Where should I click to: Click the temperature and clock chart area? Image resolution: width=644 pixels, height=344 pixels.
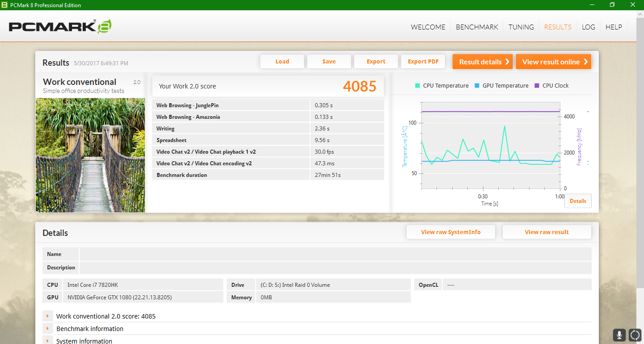491,145
